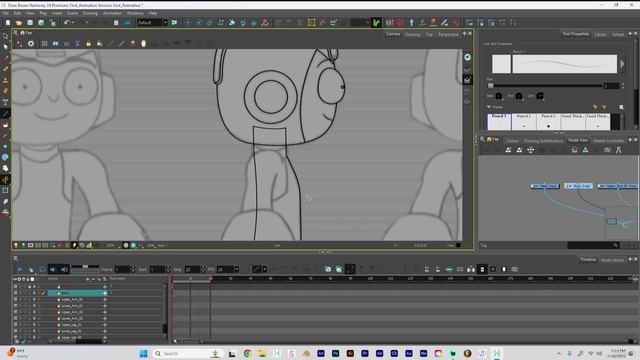Viewport: 640px width, 360px height.
Task: Click the round reset view icon at the top right of the Camera view
Action: tap(467, 57)
